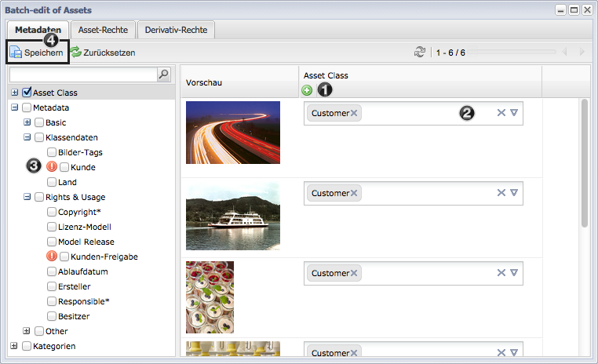Check the Klassendaten checkbox

pos(39,137)
